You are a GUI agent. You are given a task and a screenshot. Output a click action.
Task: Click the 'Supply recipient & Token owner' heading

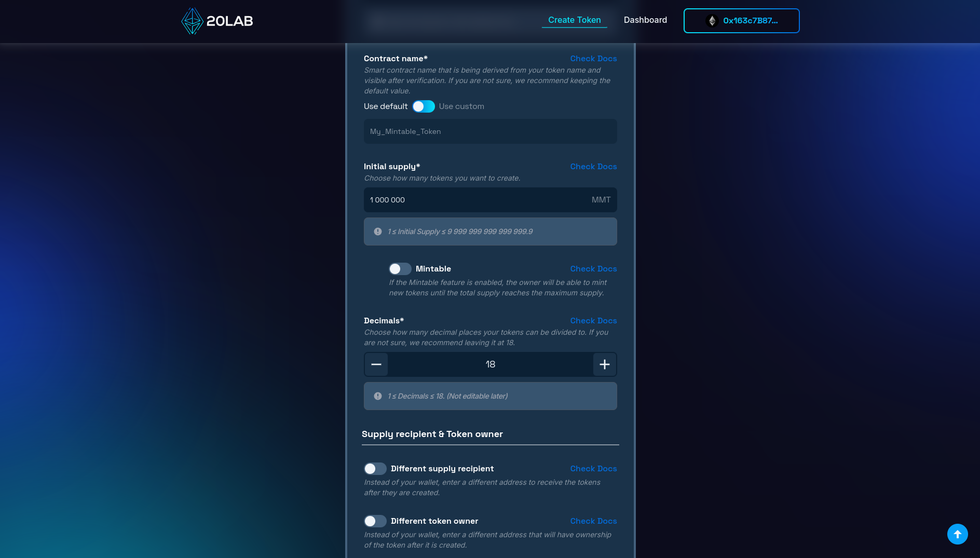click(432, 434)
